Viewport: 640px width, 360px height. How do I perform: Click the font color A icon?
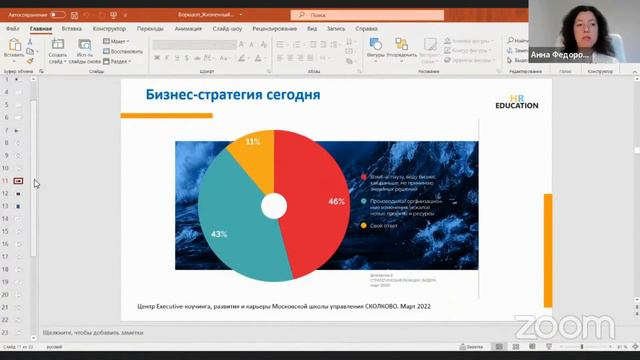tap(258, 58)
